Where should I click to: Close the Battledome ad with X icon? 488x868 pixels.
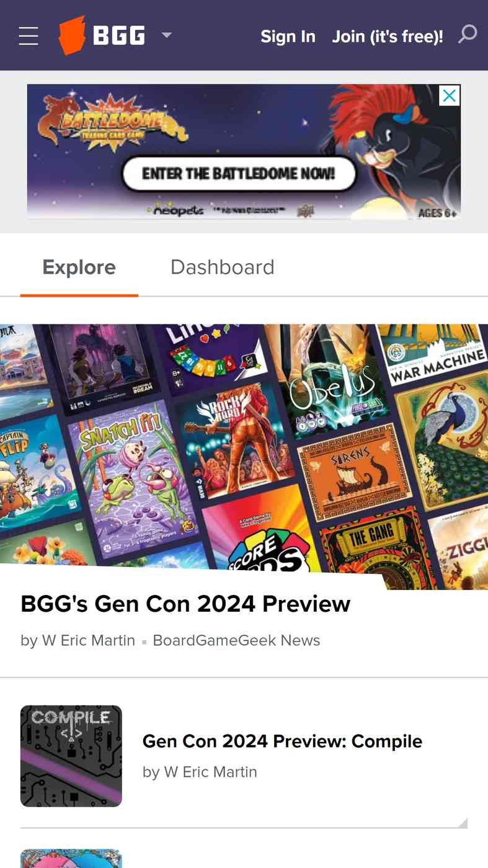[450, 96]
